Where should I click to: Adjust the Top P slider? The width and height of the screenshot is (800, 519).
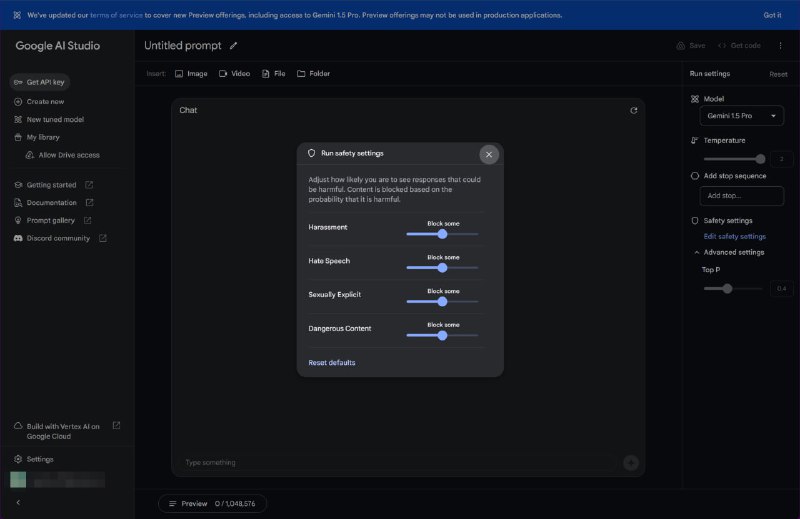click(732, 289)
